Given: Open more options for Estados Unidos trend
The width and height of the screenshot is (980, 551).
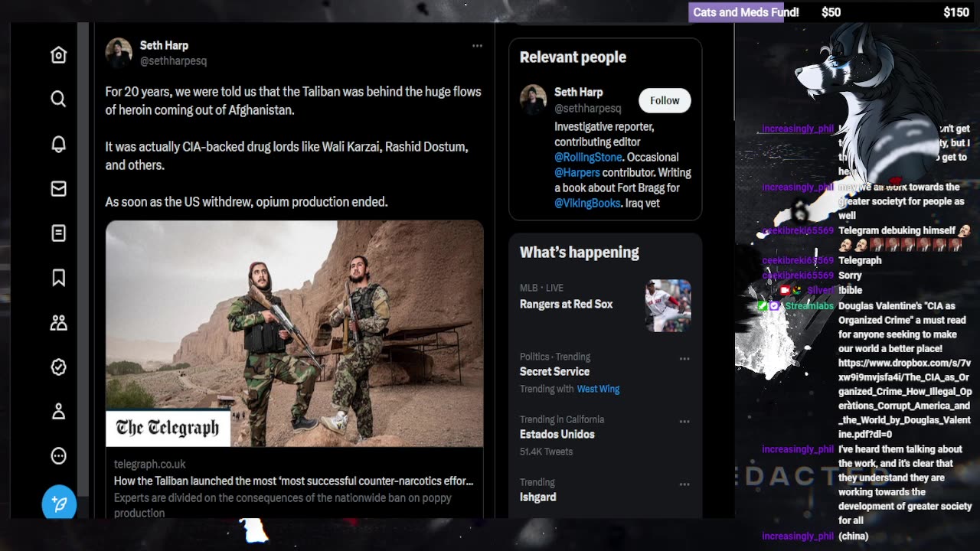Looking at the screenshot, I should (x=684, y=421).
